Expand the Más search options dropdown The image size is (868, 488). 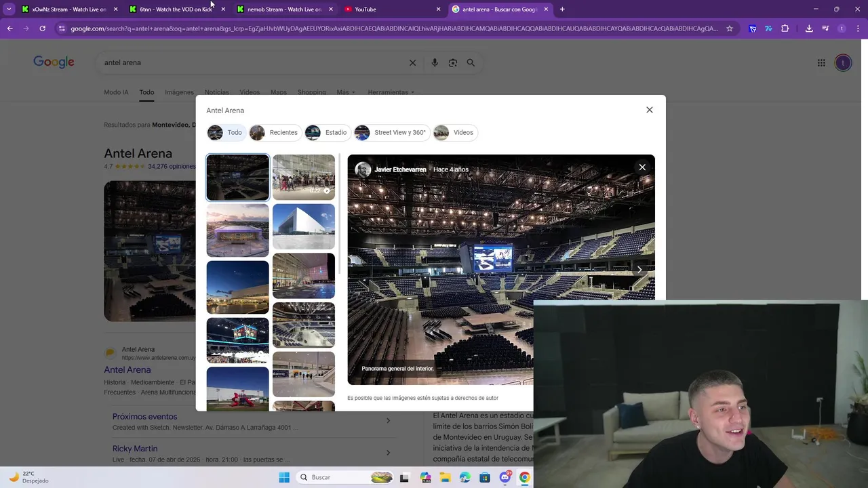[346, 92]
